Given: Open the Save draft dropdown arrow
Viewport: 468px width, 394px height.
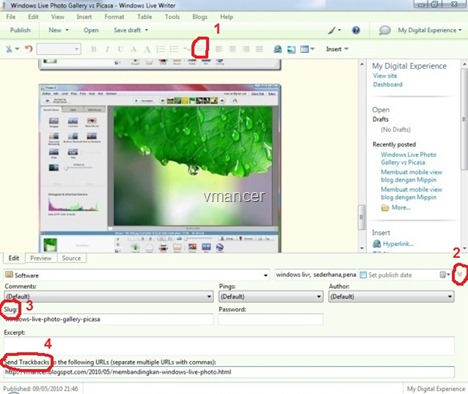Looking at the screenshot, I should tap(146, 30).
